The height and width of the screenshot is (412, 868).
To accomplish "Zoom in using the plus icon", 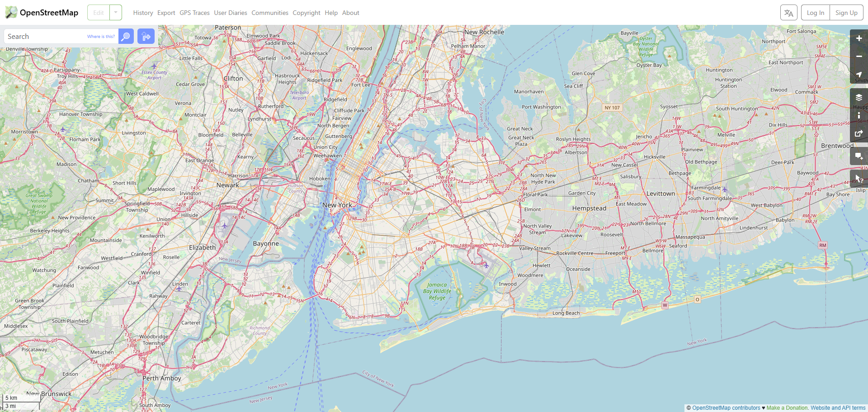I will click(x=859, y=38).
